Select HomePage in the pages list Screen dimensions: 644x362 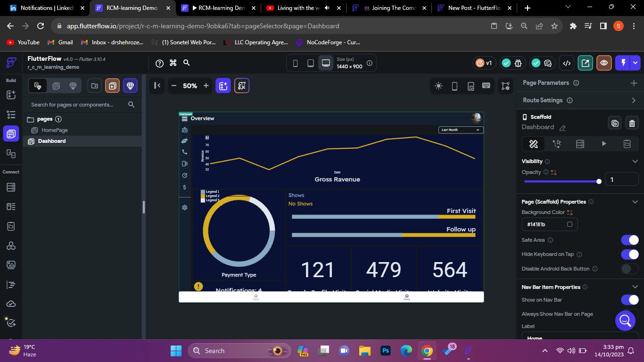[x=54, y=130]
